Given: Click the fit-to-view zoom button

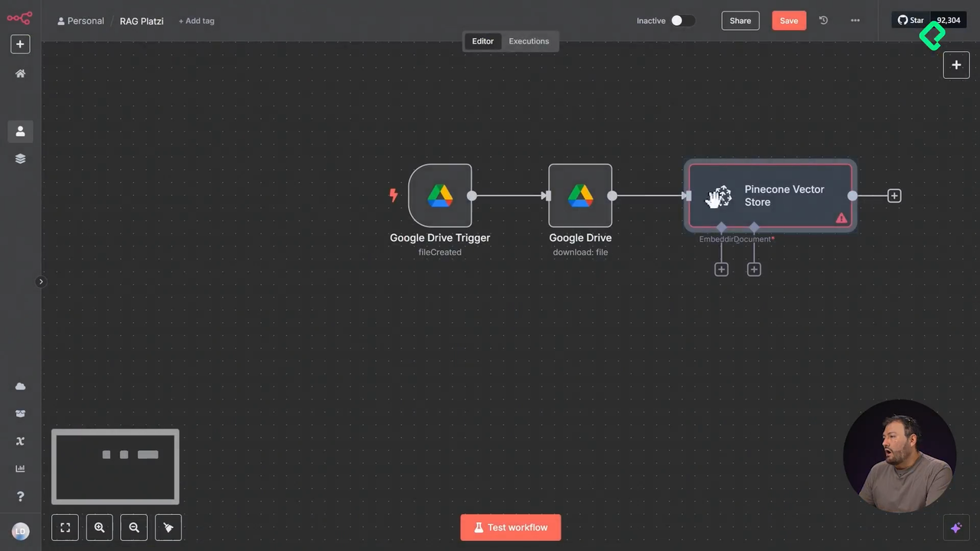Looking at the screenshot, I should point(65,527).
